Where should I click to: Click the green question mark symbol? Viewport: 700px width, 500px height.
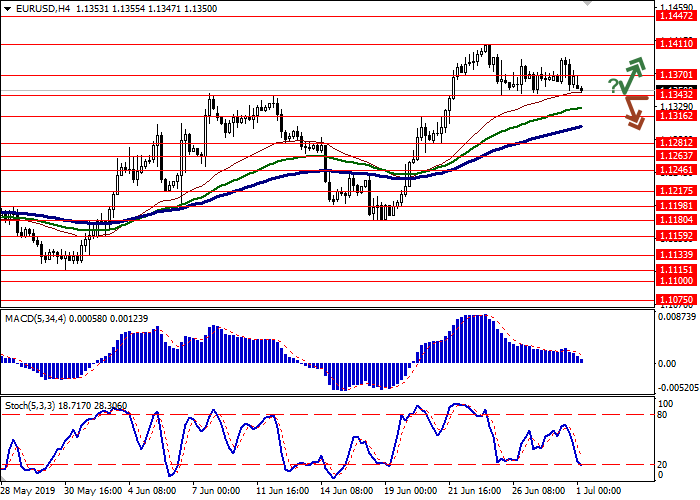click(x=612, y=85)
